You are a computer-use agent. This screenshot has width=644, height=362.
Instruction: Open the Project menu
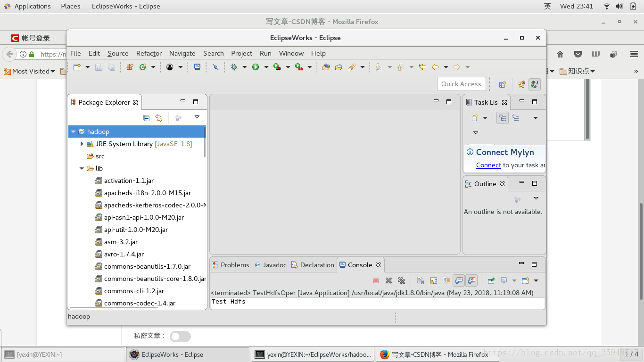coord(242,53)
